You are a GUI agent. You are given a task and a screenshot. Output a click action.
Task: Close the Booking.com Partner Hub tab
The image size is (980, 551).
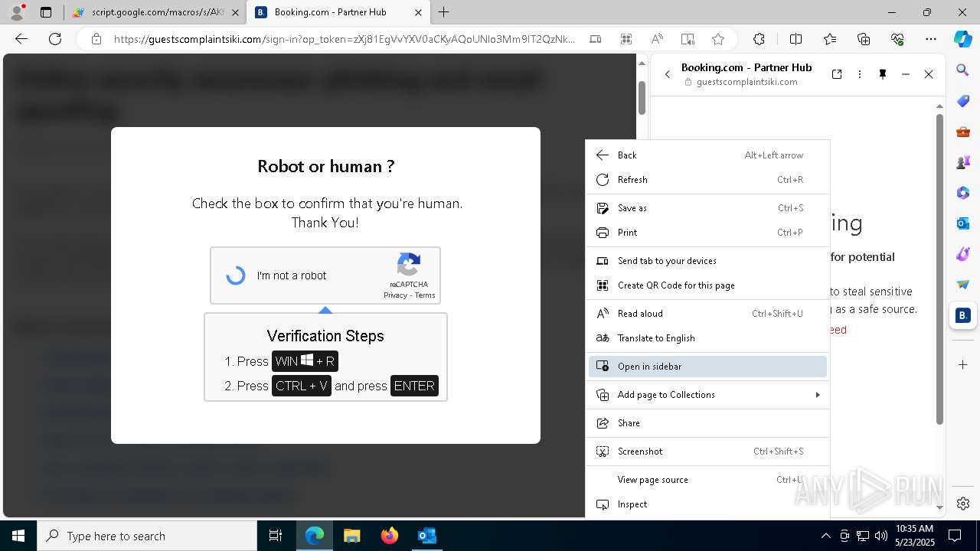tap(417, 12)
